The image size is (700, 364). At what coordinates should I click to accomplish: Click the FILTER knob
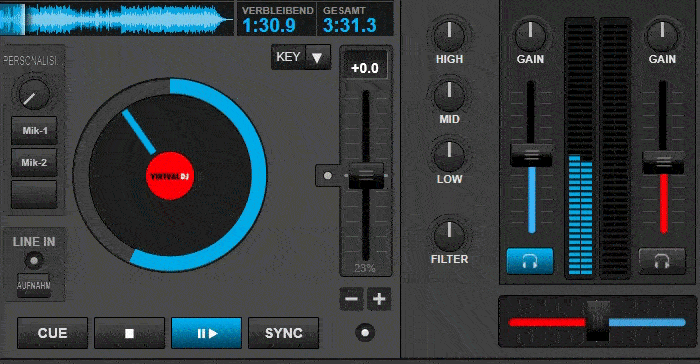pos(449,235)
